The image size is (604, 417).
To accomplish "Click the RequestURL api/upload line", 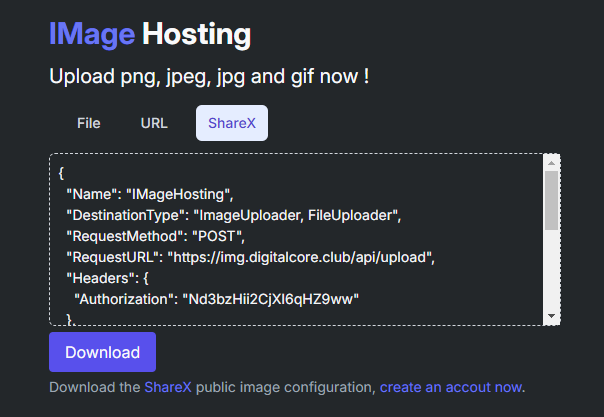I will tap(250, 257).
